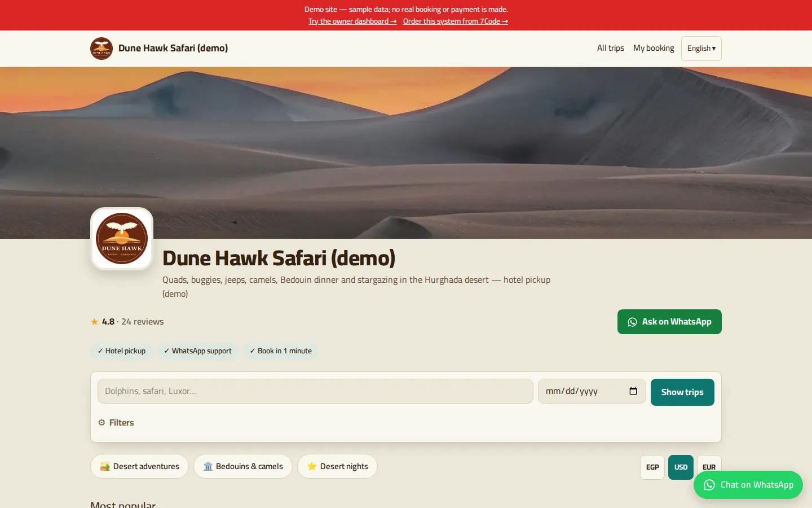Select EGP currency

pos(652,467)
